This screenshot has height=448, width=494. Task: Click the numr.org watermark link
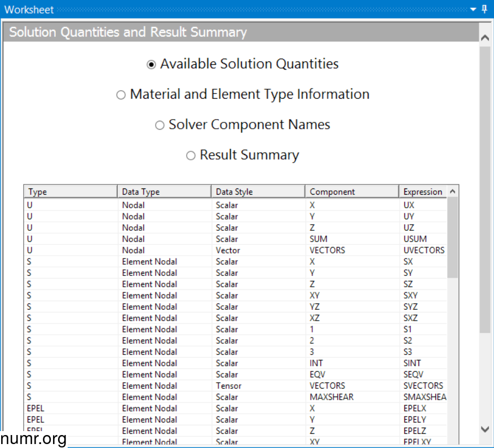[x=32, y=438]
